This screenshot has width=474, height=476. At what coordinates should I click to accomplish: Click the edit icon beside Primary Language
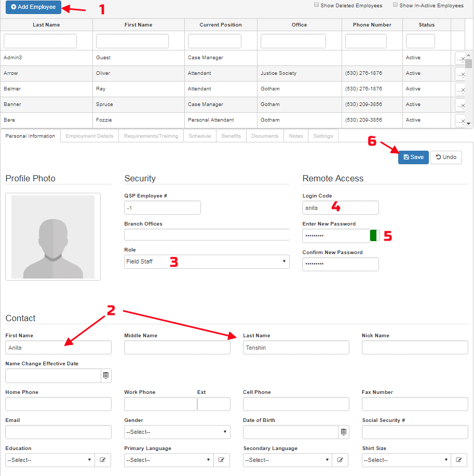[x=222, y=460]
